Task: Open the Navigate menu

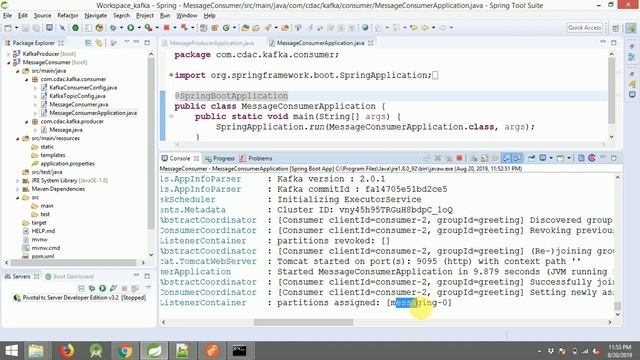Action: tap(96, 16)
